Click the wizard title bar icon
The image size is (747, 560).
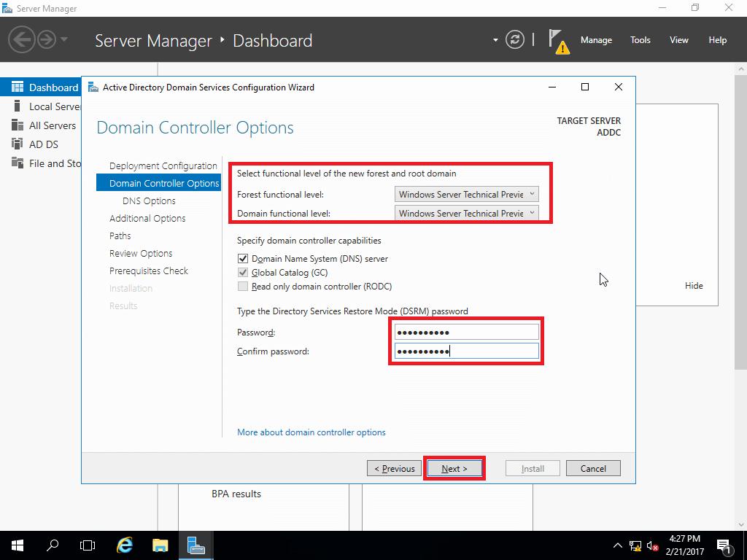(93, 87)
